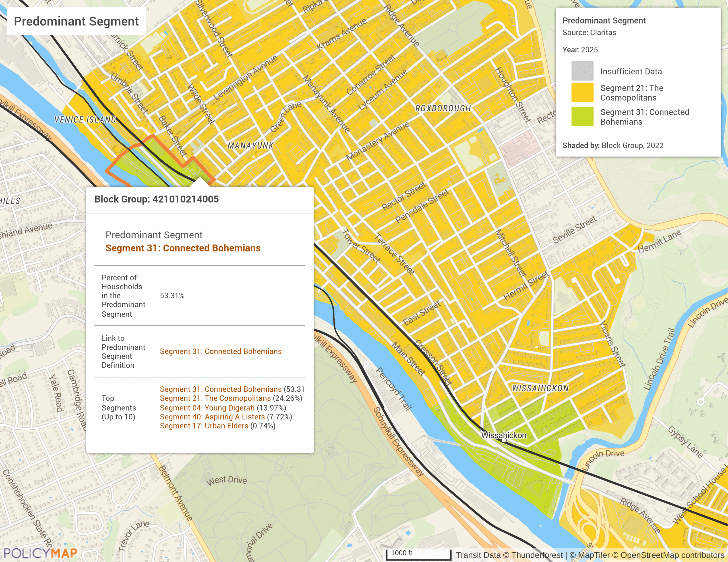
Task: Open Segment 21: The Cosmopolitans link
Action: (x=215, y=398)
